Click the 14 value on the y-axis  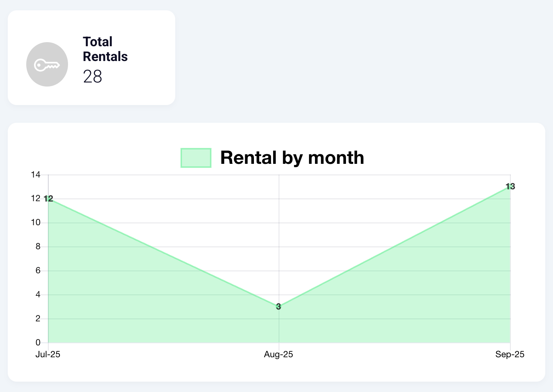coord(35,175)
